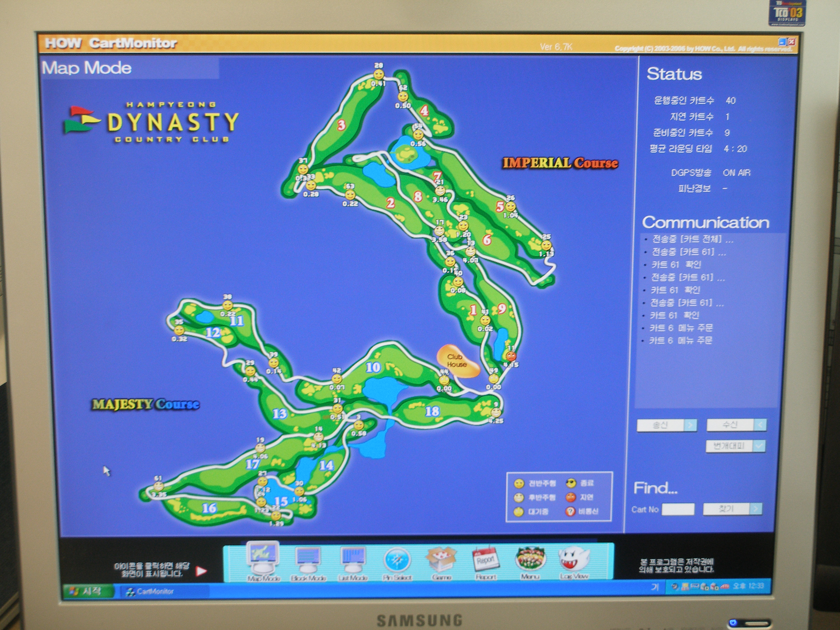The image size is (840, 630).
Task: Click '운행중인 카트수 40' status line
Action: [695, 101]
